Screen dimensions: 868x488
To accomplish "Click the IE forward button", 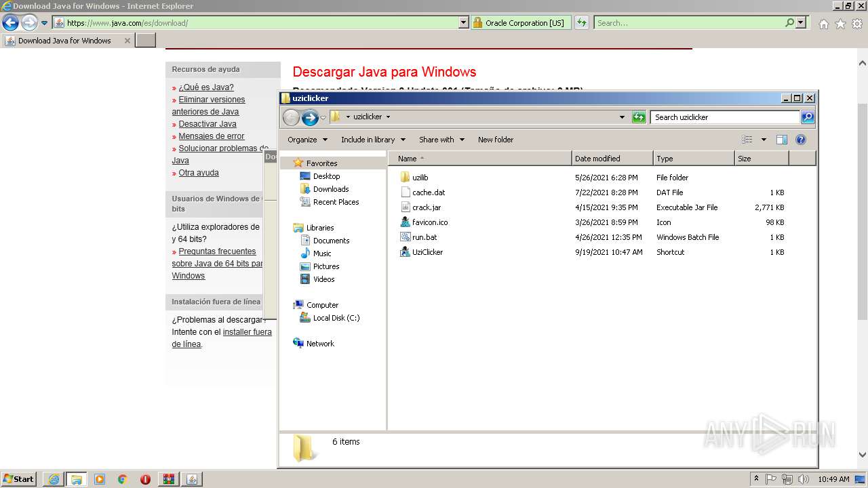I will [28, 22].
